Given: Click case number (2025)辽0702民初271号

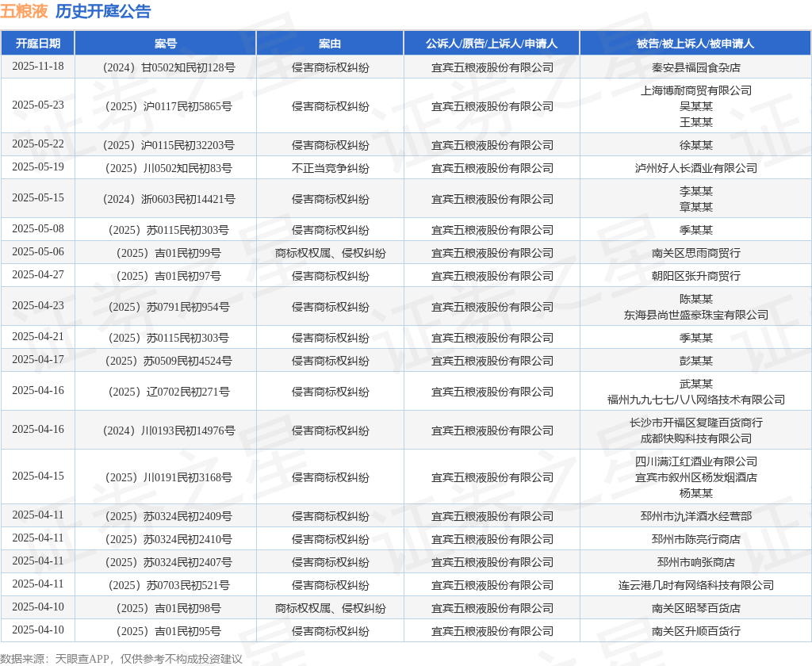Looking at the screenshot, I should coord(169,392).
